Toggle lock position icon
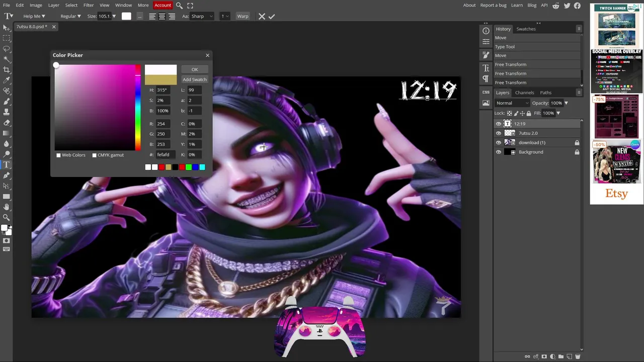Viewport: 644px width, 362px height. (522, 113)
